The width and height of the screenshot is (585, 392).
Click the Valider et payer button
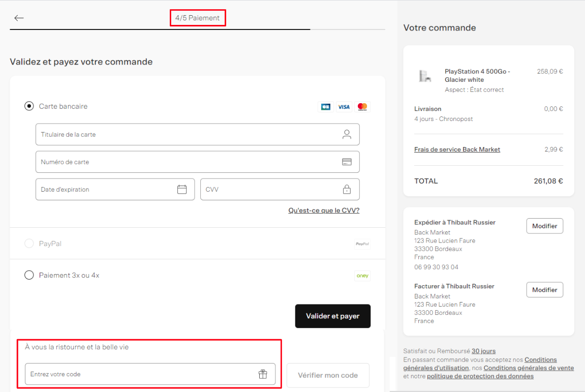[x=333, y=316]
